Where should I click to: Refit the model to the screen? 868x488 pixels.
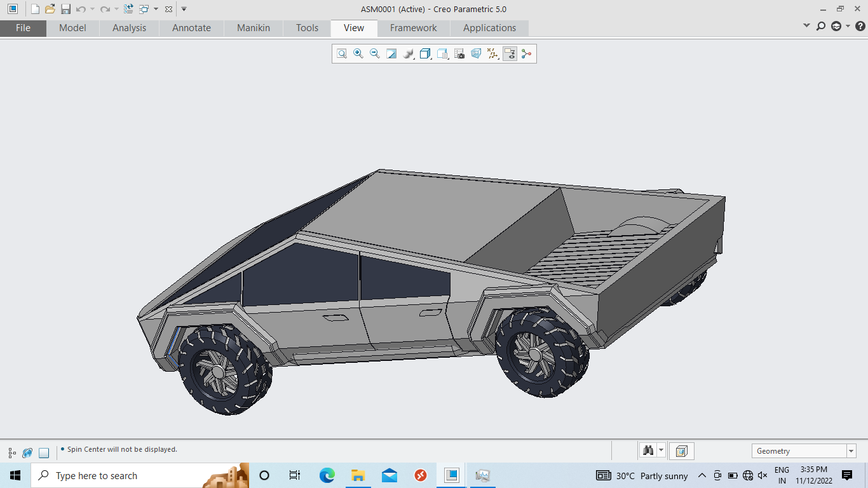point(342,54)
